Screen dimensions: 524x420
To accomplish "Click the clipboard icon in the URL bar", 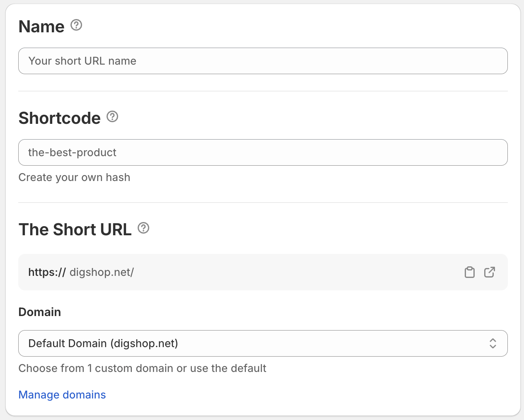I will point(469,272).
